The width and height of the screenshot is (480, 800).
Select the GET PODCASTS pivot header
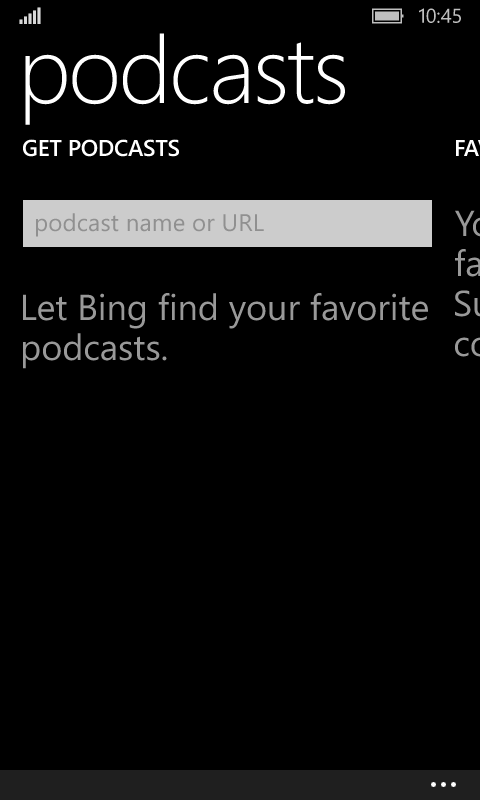pyautogui.click(x=101, y=149)
